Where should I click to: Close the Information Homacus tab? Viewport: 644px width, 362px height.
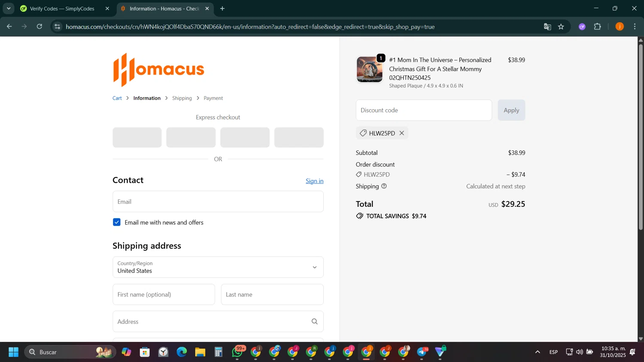click(207, 9)
